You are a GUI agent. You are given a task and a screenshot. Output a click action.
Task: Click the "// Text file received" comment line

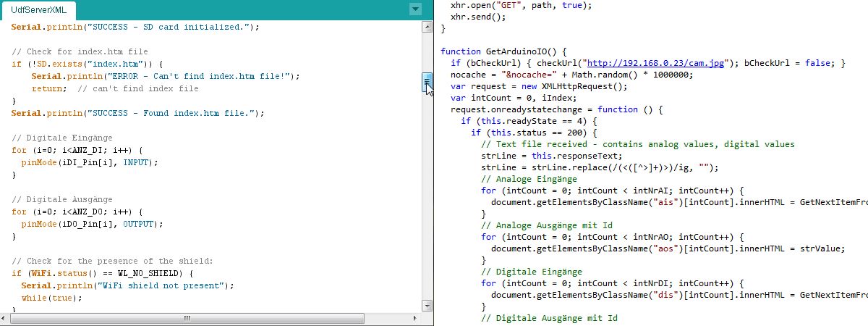(x=638, y=144)
